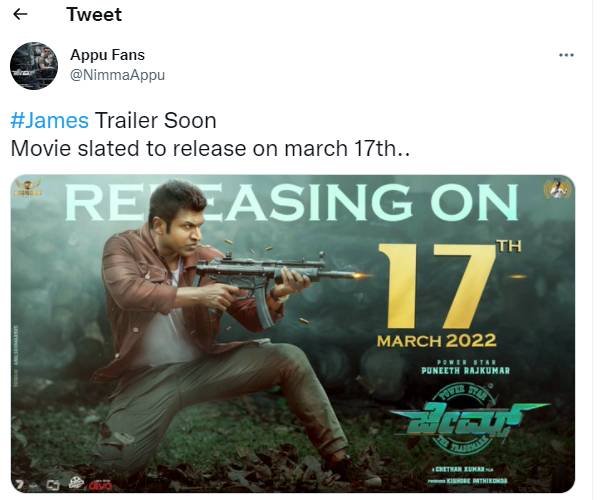Screen dimensions: 600x500
Task: Click the 'Movie slated to release' text line
Action: pyautogui.click(x=210, y=148)
